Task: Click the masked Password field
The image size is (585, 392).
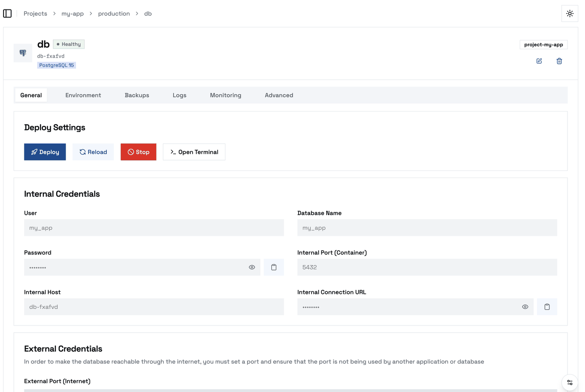Action: point(142,267)
